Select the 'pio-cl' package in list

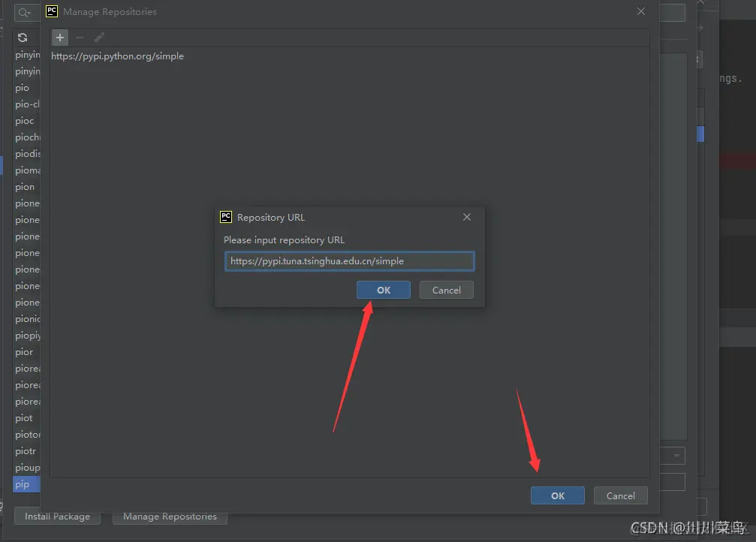coord(28,104)
